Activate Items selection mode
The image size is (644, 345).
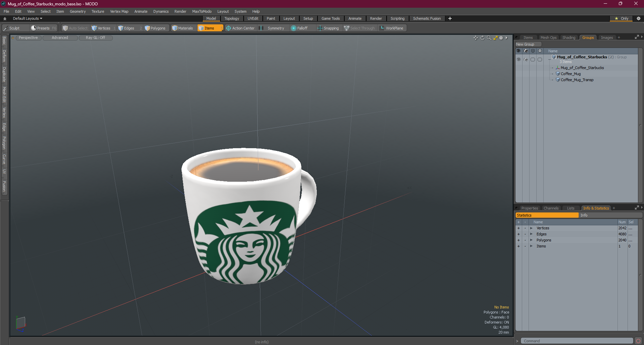click(x=210, y=28)
